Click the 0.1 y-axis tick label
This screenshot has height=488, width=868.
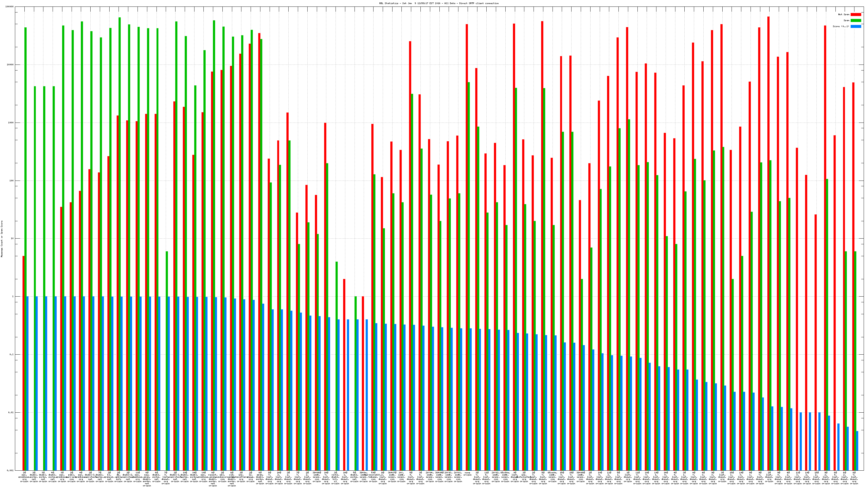(x=11, y=354)
